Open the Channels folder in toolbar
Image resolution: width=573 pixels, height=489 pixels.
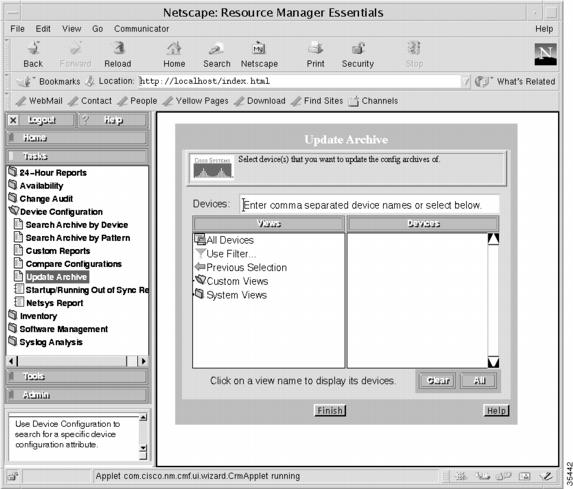(373, 101)
